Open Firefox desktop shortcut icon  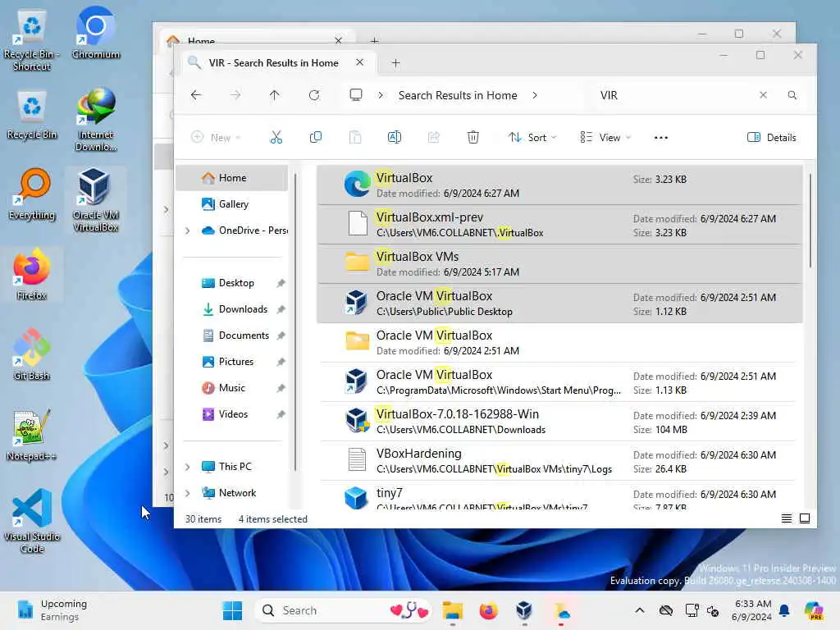[32, 274]
